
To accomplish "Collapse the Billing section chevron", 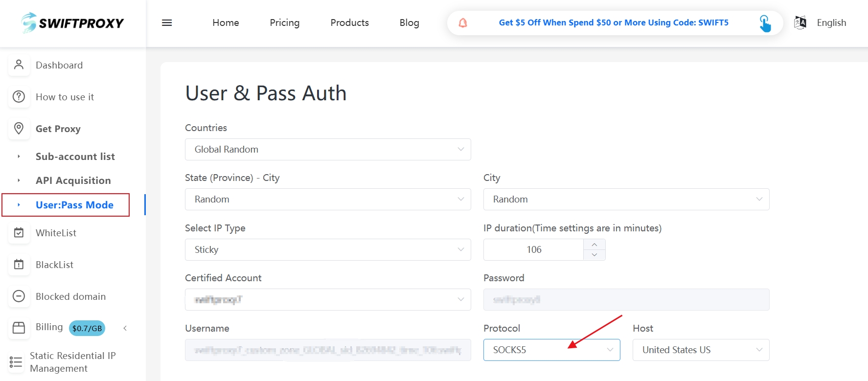I will click(x=125, y=328).
